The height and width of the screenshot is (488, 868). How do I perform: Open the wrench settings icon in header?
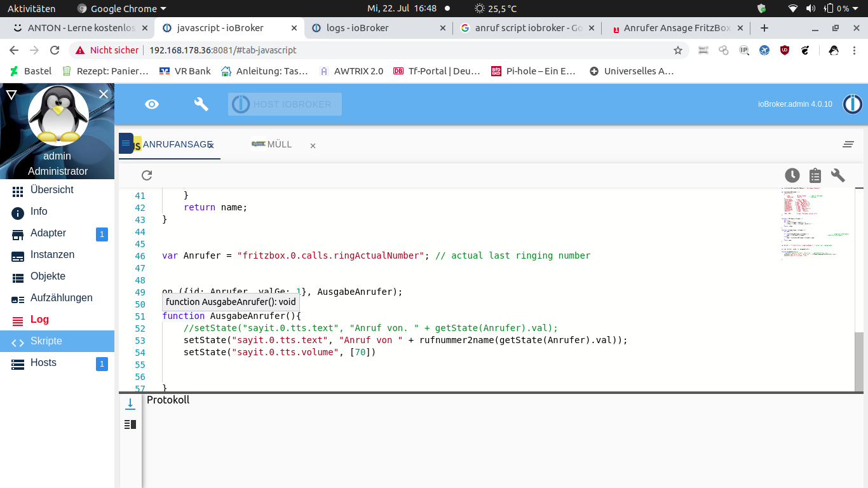point(201,104)
